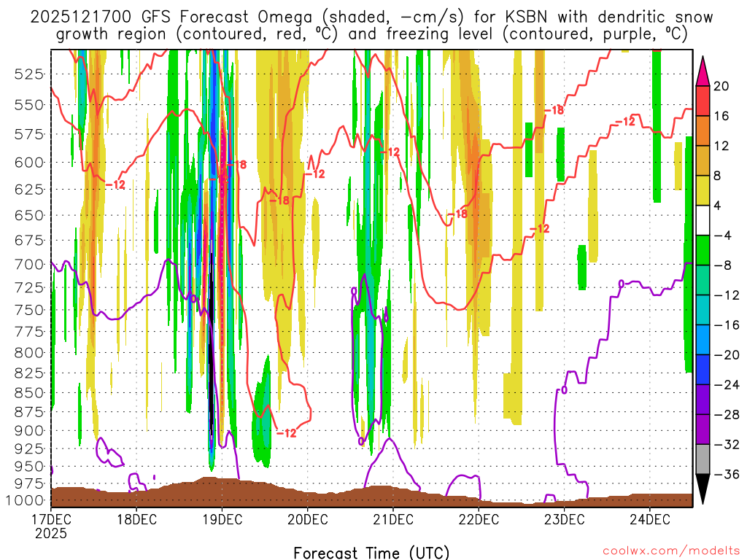Click the red -12 label near 23DEC at 675 hPa
Screen dimensions: 747x560
540,229
